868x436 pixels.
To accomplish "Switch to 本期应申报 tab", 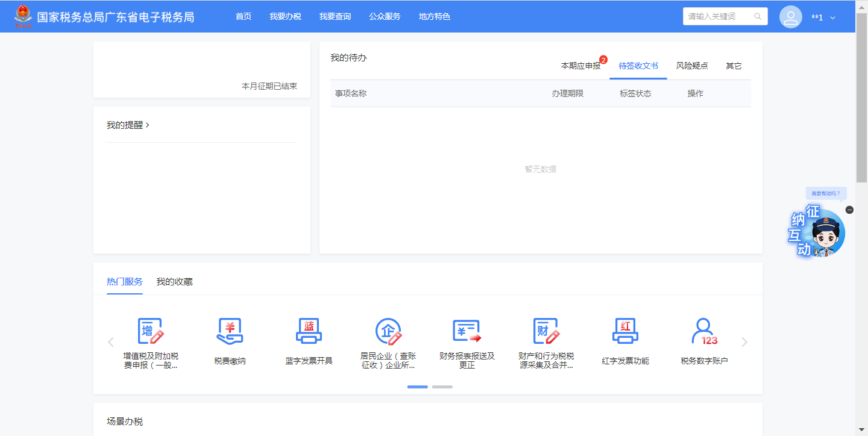I will tap(580, 66).
